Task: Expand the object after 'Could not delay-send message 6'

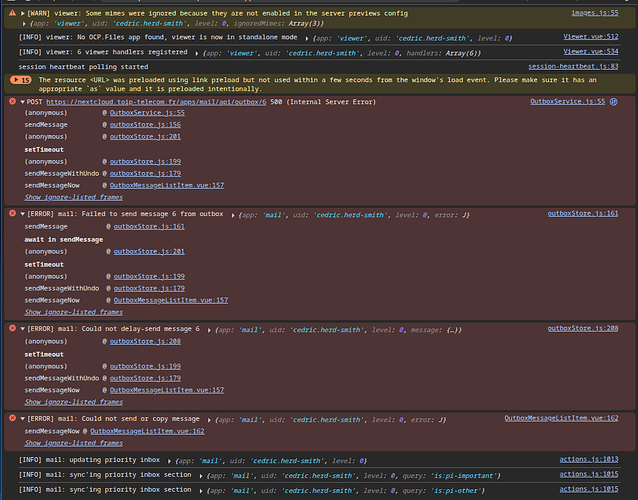Action: 209,330
